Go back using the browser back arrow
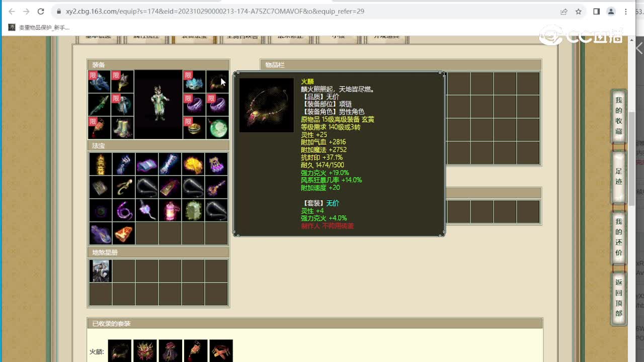Viewport: 644px width, 362px height. [12, 11]
